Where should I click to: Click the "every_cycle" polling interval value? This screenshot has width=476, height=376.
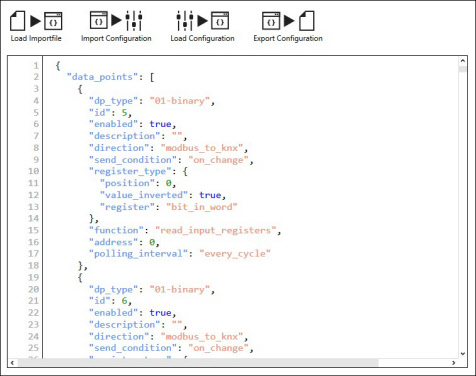coord(235,254)
